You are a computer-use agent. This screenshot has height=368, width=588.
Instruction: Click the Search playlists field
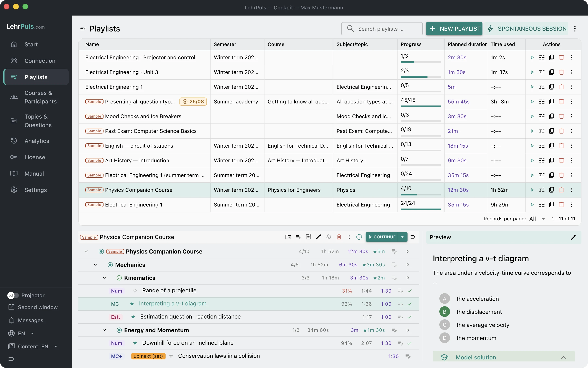pos(382,29)
